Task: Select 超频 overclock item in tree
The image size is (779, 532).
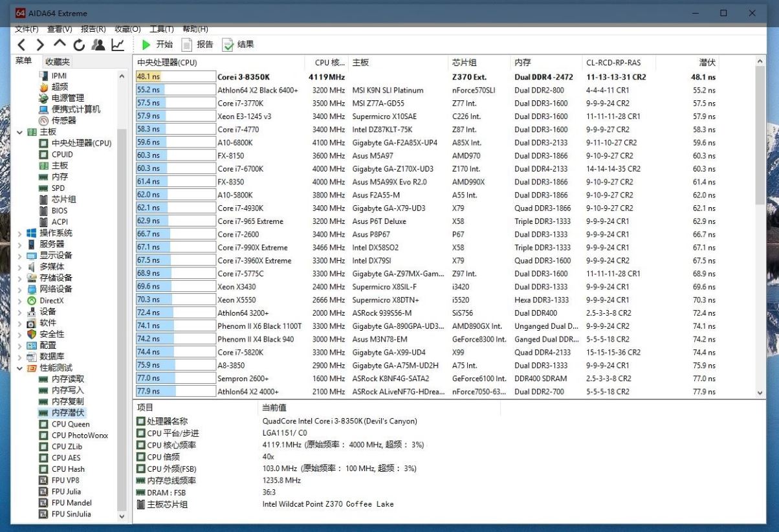Action: (60, 87)
